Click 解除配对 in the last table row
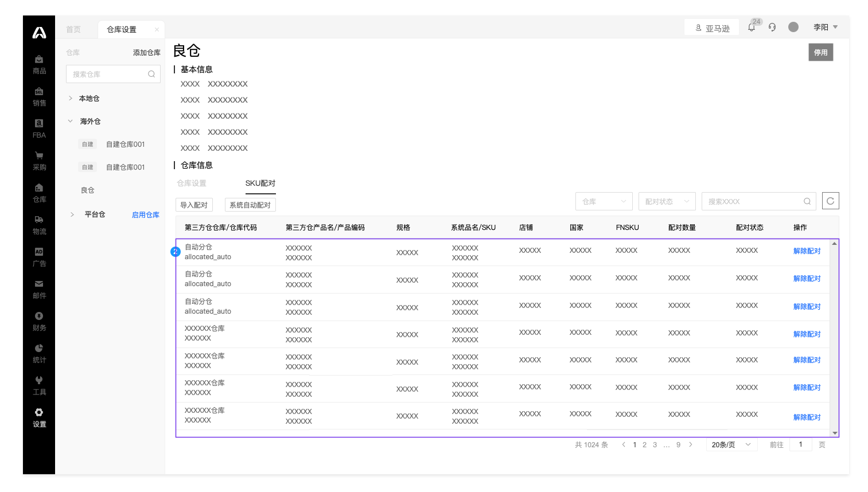 (807, 417)
